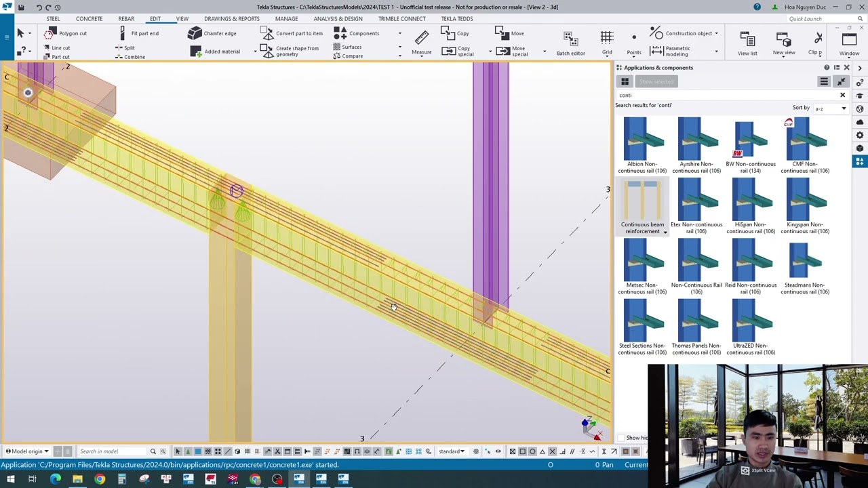Open the Batch editor
The width and height of the screenshot is (868, 488).
click(x=570, y=42)
